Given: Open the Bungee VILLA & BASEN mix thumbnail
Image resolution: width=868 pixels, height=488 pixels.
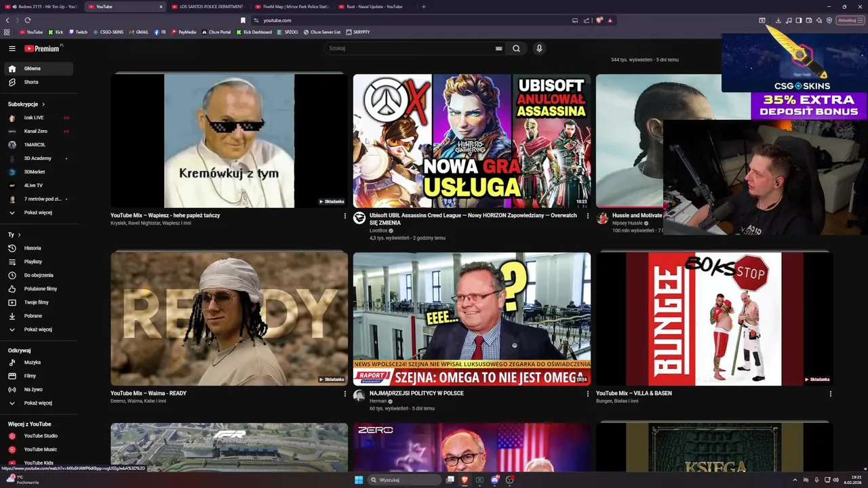Looking at the screenshot, I should coord(714,319).
